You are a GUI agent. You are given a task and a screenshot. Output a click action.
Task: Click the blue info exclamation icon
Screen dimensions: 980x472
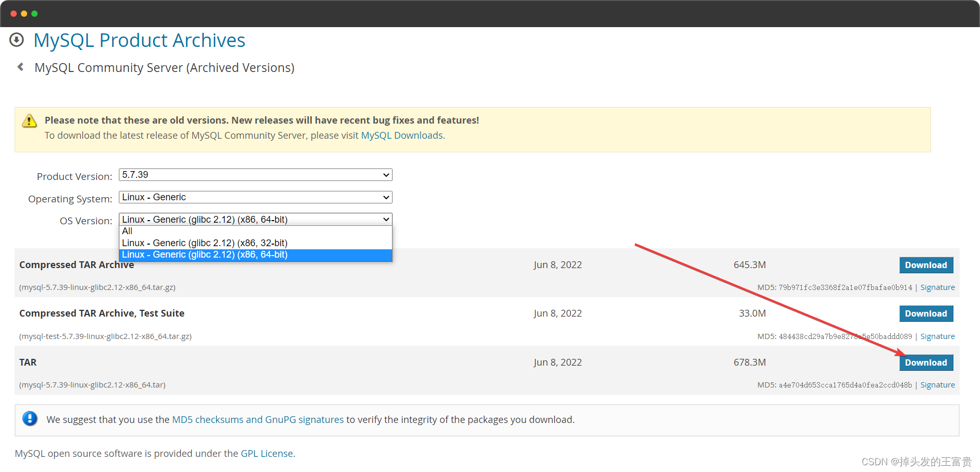click(x=30, y=418)
